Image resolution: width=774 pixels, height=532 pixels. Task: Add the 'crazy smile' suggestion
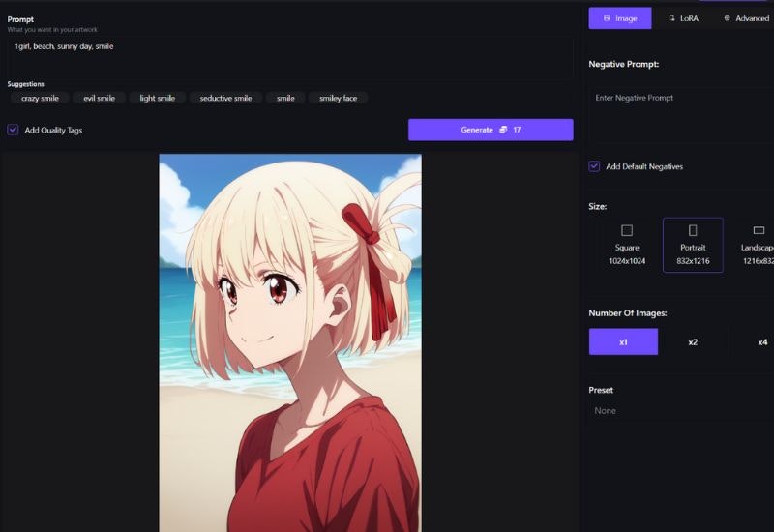(40, 99)
